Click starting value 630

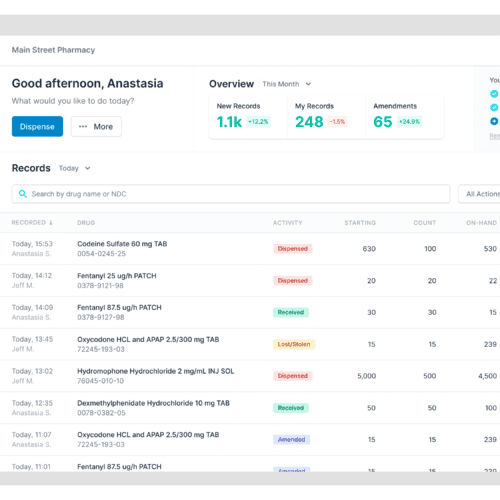click(369, 249)
